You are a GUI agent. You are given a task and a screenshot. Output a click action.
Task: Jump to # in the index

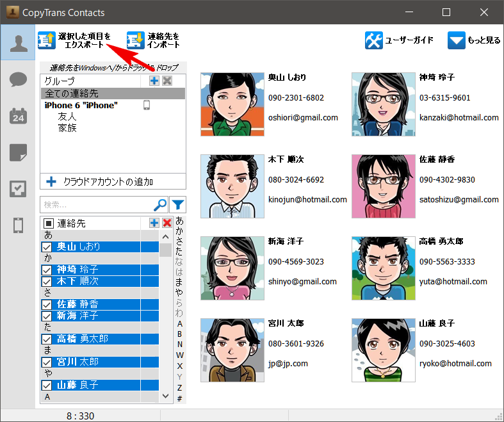point(180,398)
